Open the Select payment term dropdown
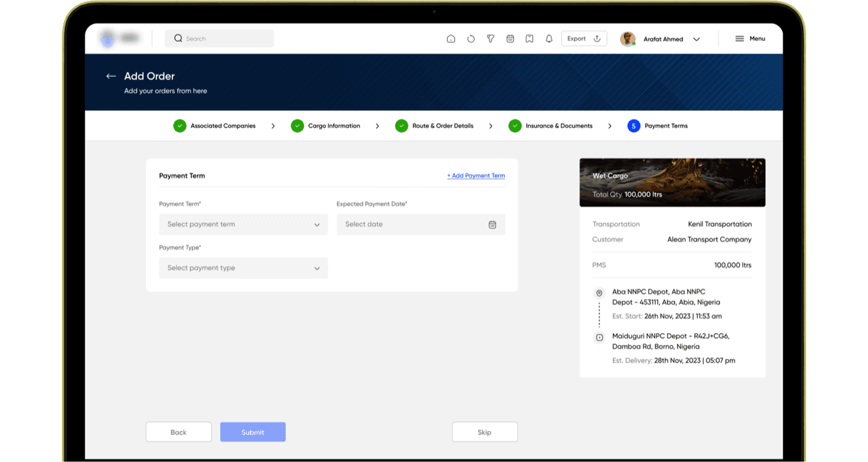This screenshot has height=462, width=868. coord(243,224)
